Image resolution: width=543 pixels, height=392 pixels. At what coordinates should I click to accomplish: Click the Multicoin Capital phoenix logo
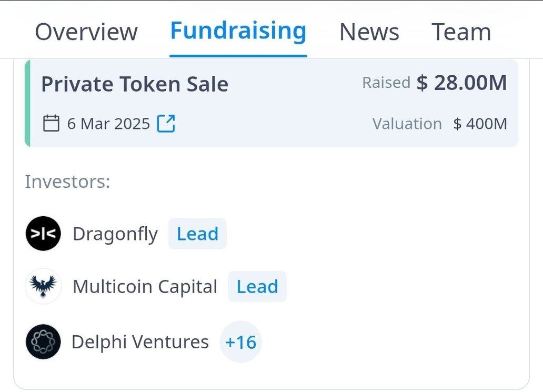click(43, 286)
